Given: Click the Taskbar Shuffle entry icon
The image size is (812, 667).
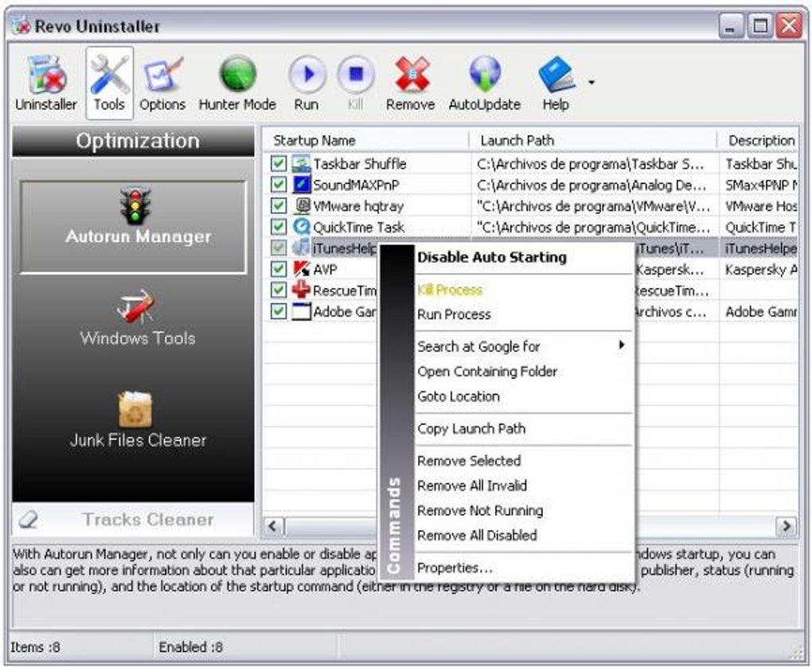Looking at the screenshot, I should [x=301, y=164].
